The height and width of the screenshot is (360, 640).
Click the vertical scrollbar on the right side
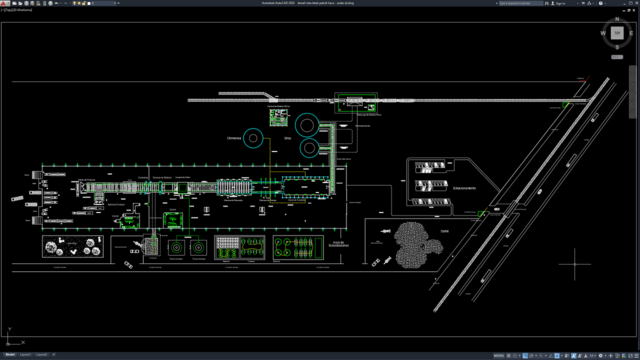632,92
